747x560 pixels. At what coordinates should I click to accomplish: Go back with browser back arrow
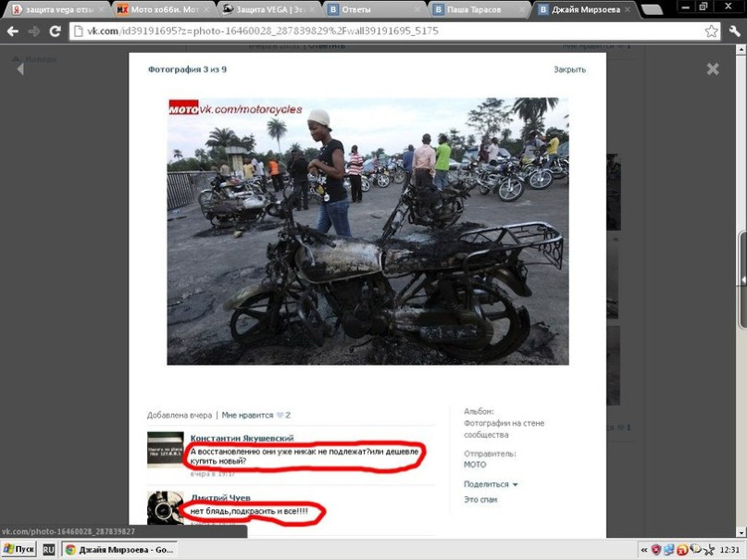[x=13, y=31]
